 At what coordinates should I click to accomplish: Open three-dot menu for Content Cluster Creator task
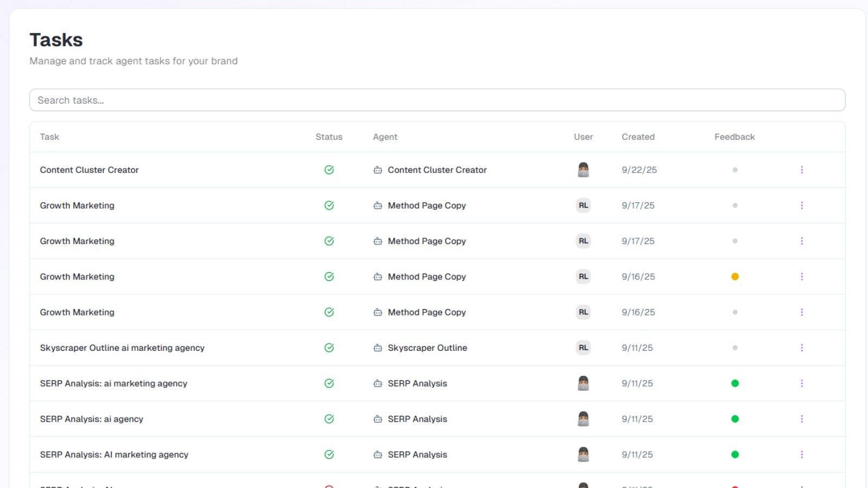802,170
